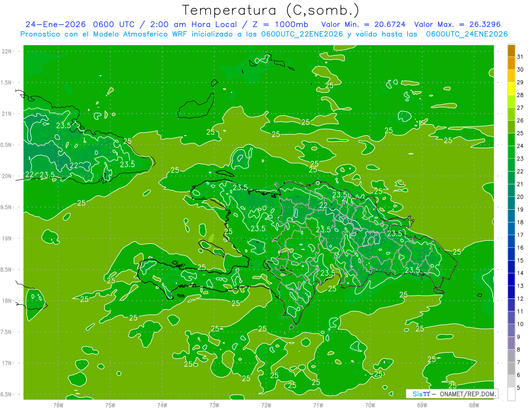Pick the yellow swatch between 28 and 29
This screenshot has width=532, height=411.
(x=512, y=89)
